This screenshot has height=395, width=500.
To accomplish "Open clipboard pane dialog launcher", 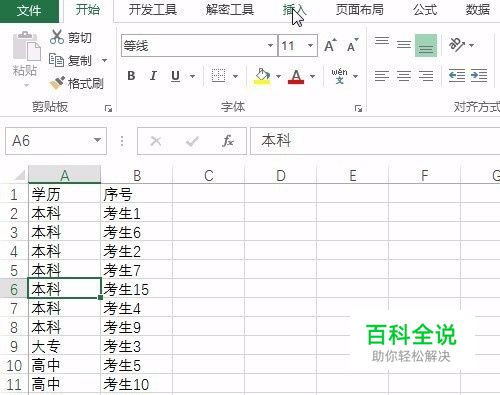I will pos(108,108).
